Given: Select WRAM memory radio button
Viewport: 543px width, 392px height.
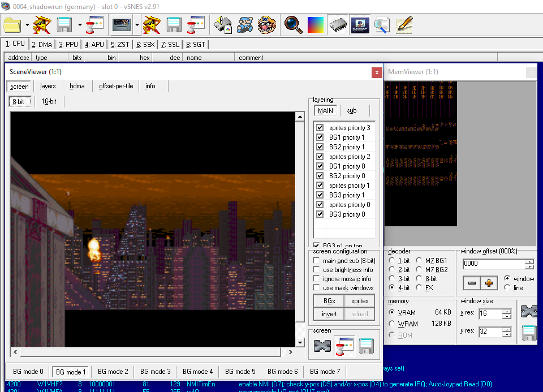Looking at the screenshot, I should [391, 324].
